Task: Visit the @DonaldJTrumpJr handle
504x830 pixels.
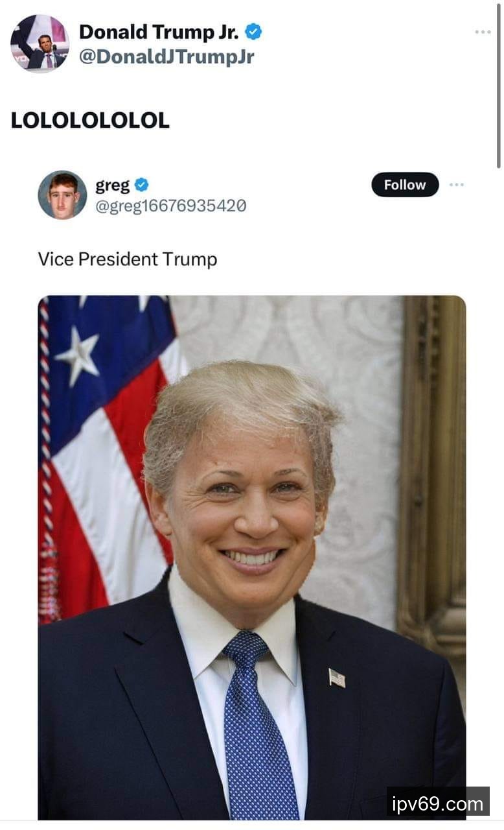Action: [166, 56]
